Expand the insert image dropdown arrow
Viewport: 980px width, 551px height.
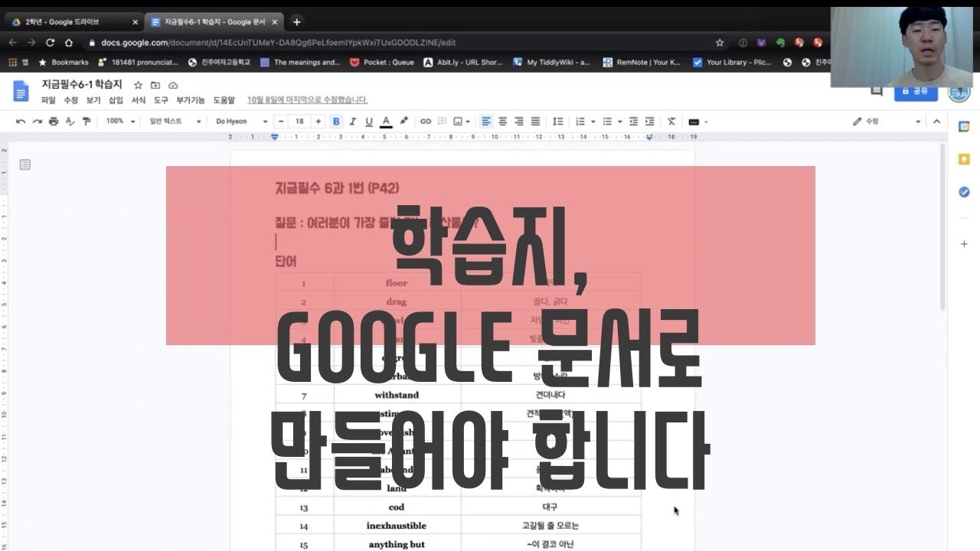tap(468, 122)
